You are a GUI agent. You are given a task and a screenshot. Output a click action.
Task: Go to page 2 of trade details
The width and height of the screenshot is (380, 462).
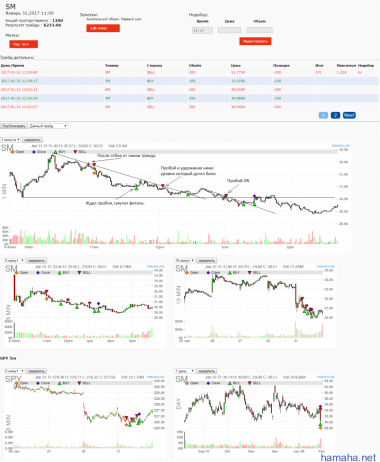335,115
